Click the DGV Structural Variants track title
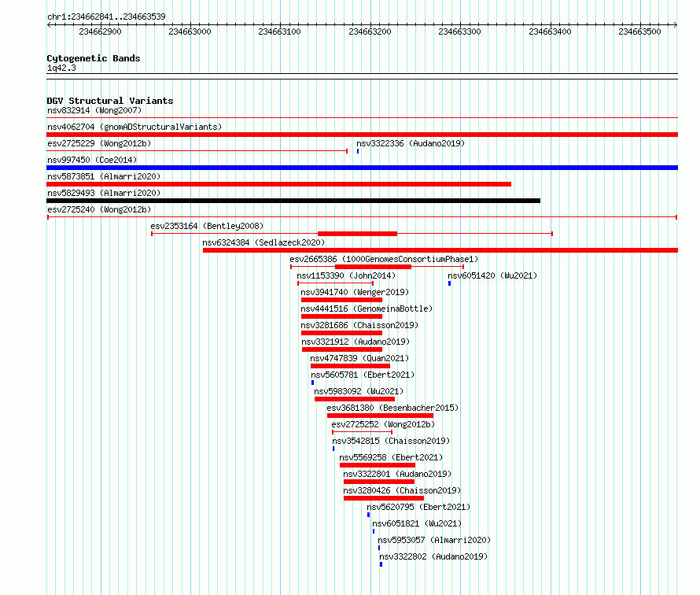 point(110,101)
